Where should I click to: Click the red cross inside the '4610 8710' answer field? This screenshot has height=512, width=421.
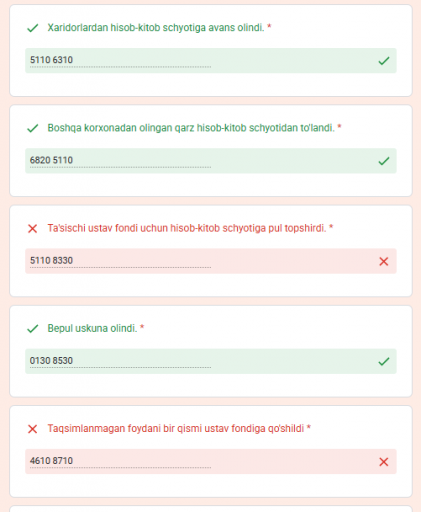384,462
